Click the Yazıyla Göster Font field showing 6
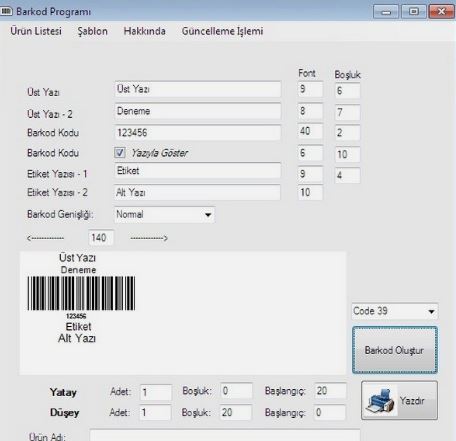Screen dimensions: 456x441 pos(310,153)
